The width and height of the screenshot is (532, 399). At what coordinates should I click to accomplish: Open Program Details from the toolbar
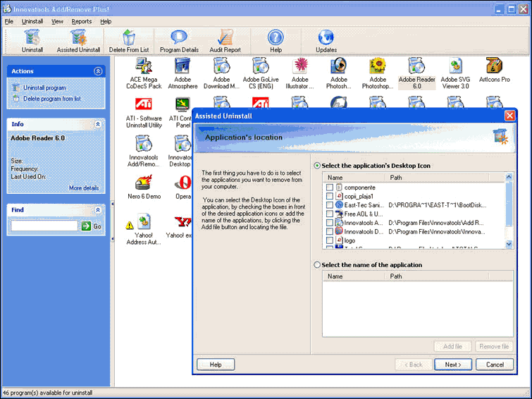coord(179,41)
